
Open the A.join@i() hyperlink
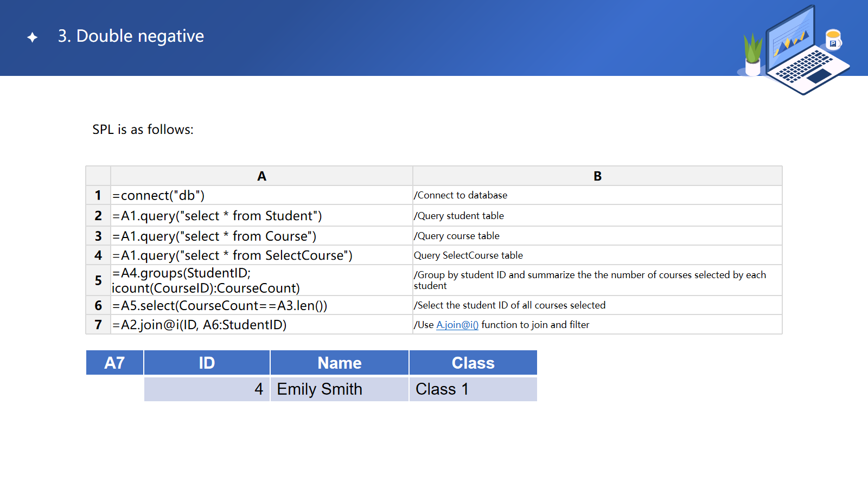point(457,325)
